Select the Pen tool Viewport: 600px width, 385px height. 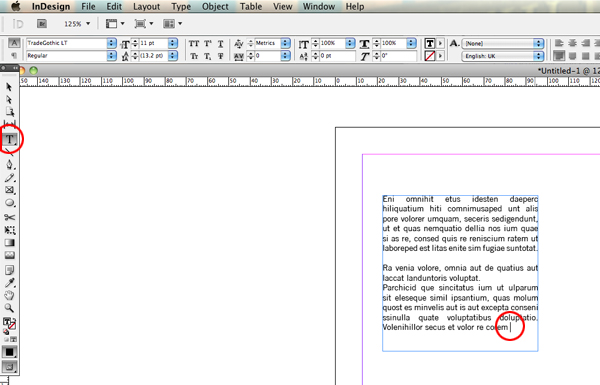tap(10, 165)
